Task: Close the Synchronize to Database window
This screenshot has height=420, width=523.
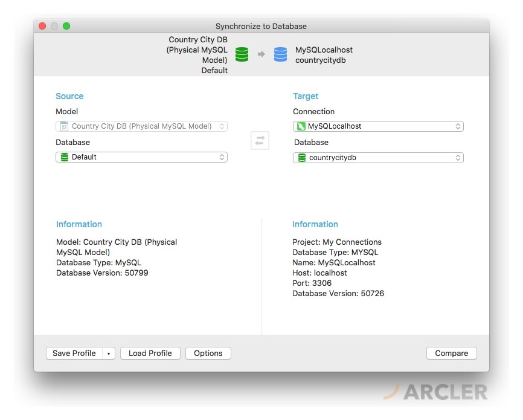Action: 42,26
